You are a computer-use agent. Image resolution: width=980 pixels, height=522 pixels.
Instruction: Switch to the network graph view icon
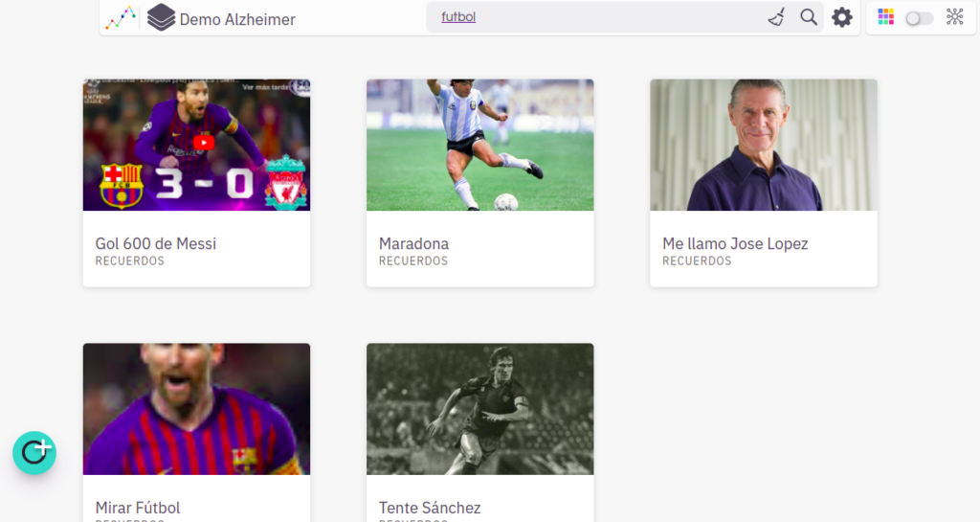tap(954, 17)
